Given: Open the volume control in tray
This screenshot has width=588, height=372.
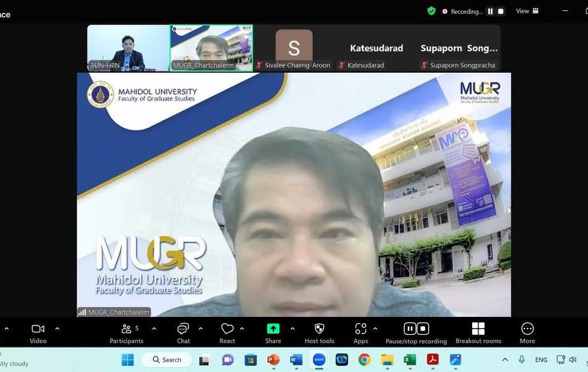Looking at the screenshot, I should tap(573, 360).
